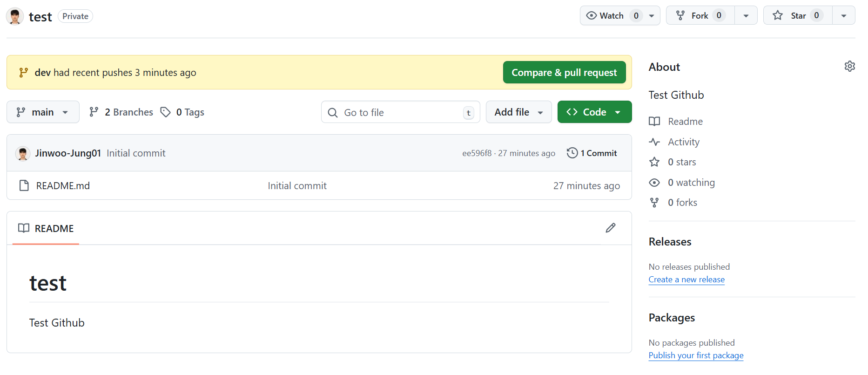The width and height of the screenshot is (868, 375).
Task: Click the branch icon in the dev push banner
Action: 23,72
